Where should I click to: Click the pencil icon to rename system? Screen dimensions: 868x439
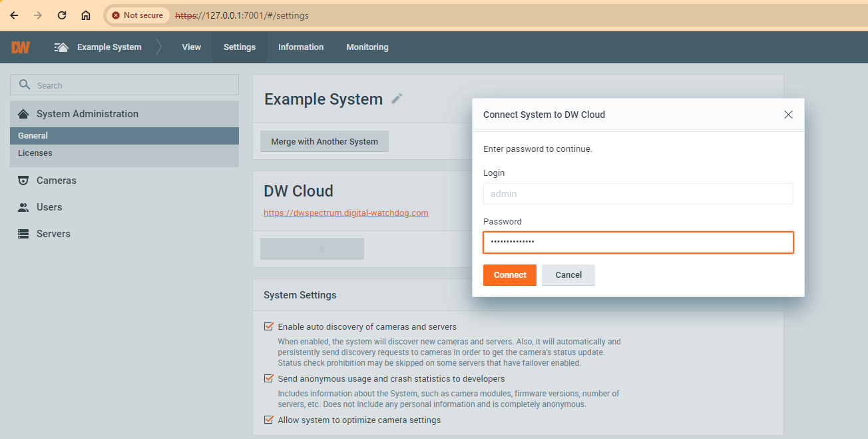click(397, 99)
